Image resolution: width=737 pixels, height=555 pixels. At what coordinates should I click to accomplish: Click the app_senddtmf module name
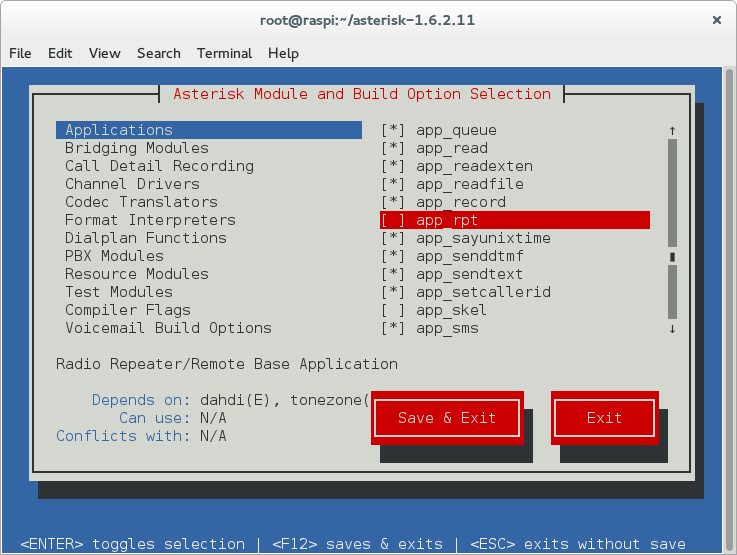(470, 256)
